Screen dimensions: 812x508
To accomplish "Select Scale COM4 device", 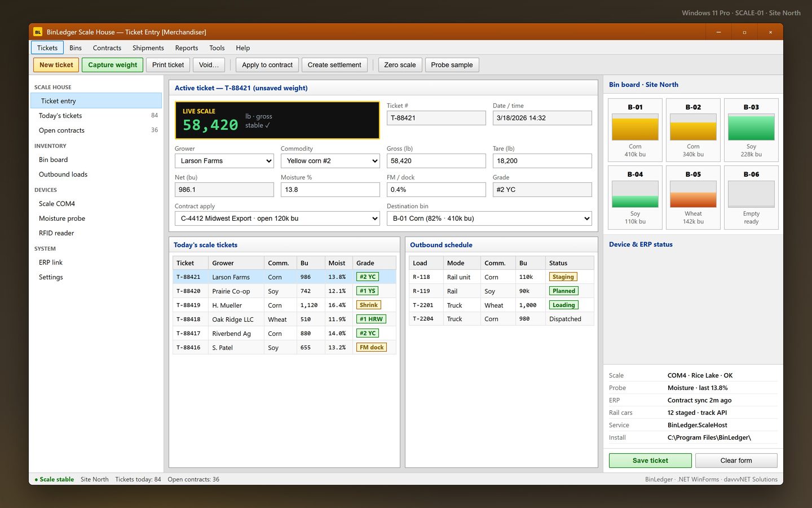I will [x=96, y=204].
